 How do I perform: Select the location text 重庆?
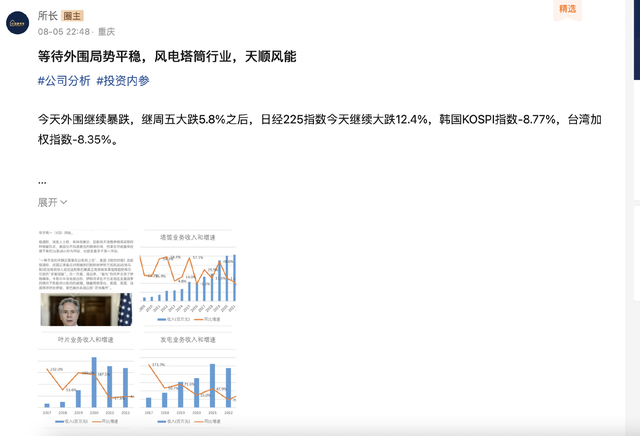tap(107, 32)
